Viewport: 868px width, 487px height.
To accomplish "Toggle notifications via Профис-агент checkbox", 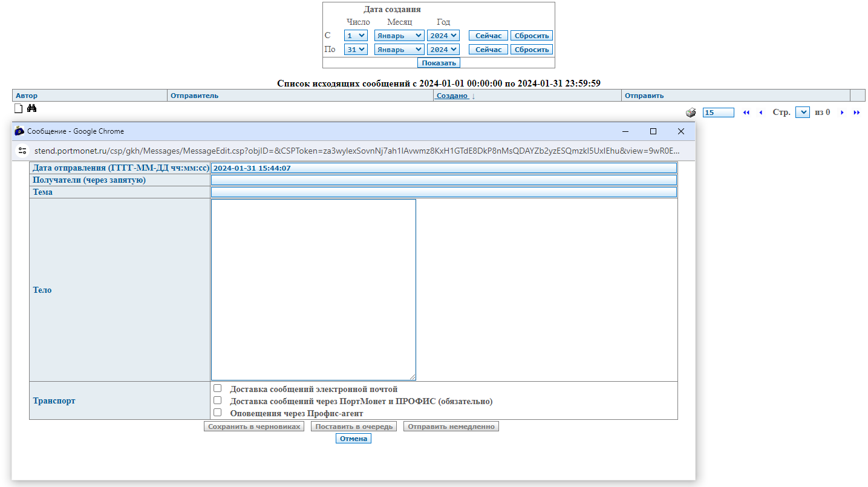I will click(218, 413).
